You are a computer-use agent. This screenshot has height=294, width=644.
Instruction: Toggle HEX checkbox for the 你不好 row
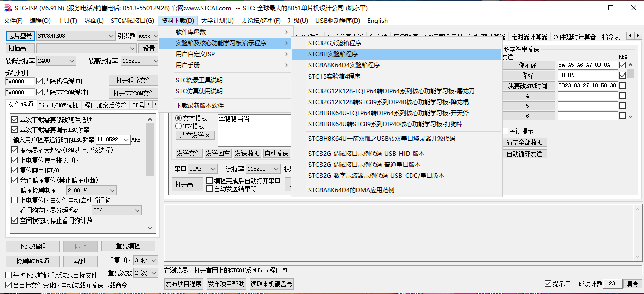click(623, 65)
